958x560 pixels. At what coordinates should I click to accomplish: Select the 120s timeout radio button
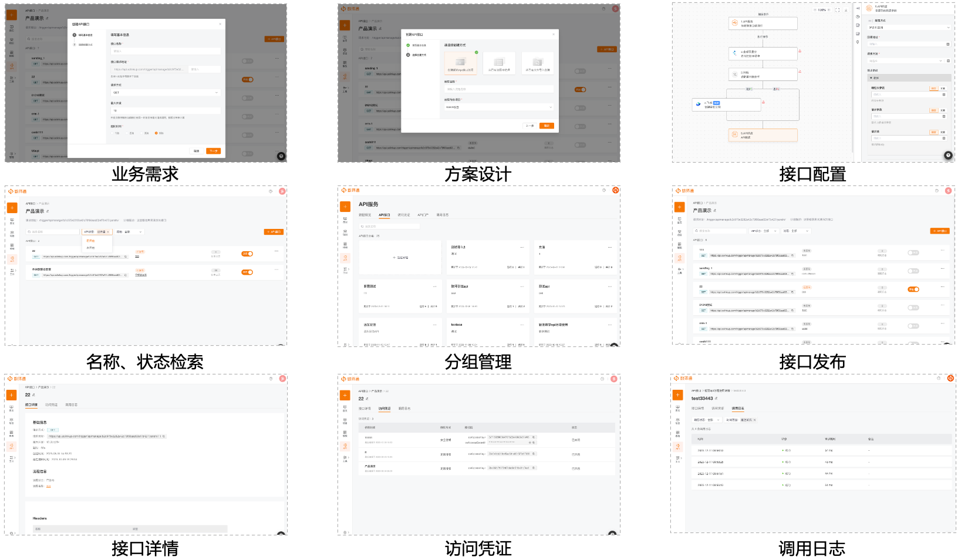157,133
